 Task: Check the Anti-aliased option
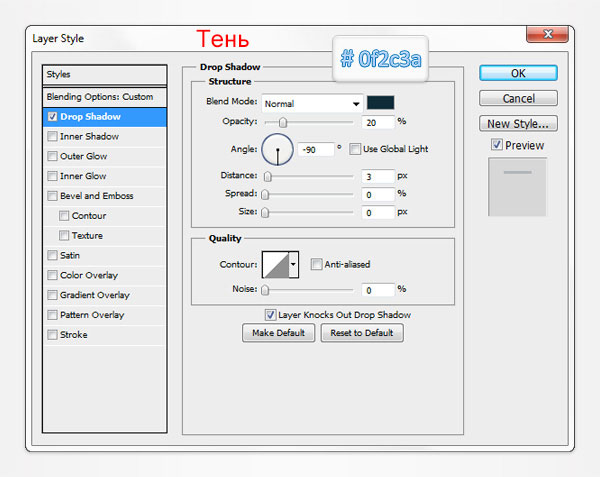coord(316,264)
